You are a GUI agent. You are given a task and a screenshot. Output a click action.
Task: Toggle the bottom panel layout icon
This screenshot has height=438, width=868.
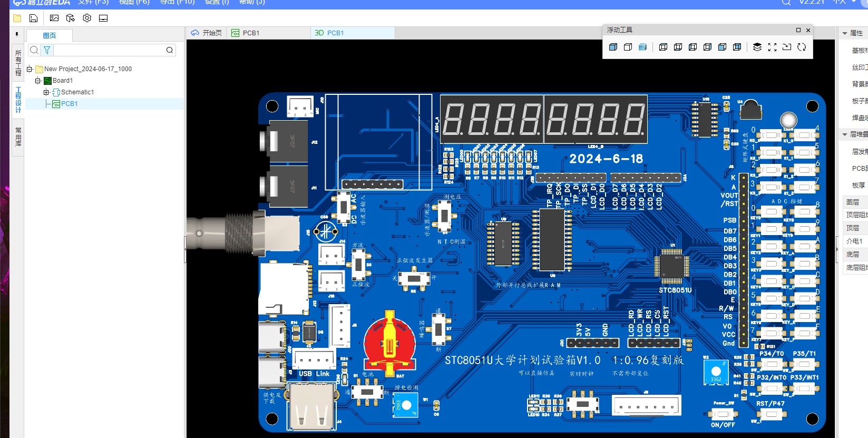coord(103,18)
